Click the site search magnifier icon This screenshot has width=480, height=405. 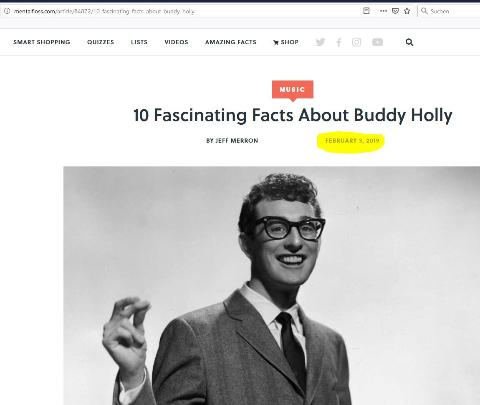pos(409,42)
